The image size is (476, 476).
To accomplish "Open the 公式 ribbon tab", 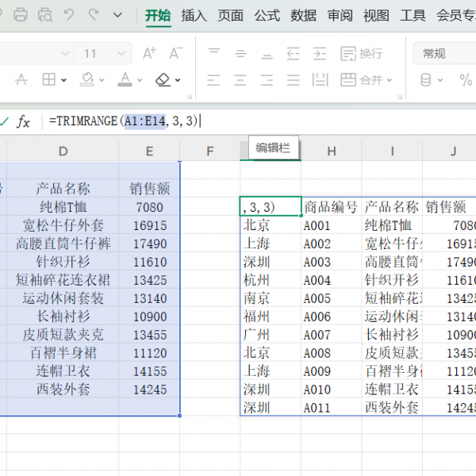I will pos(267,15).
